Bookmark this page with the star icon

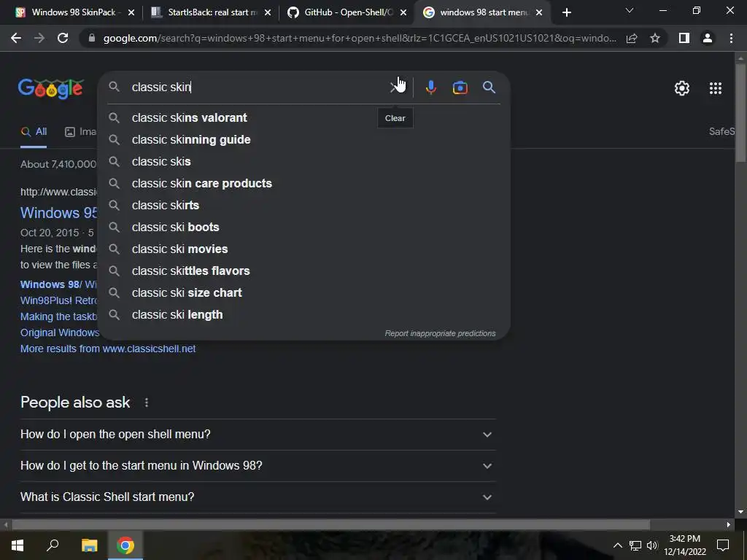pos(655,38)
